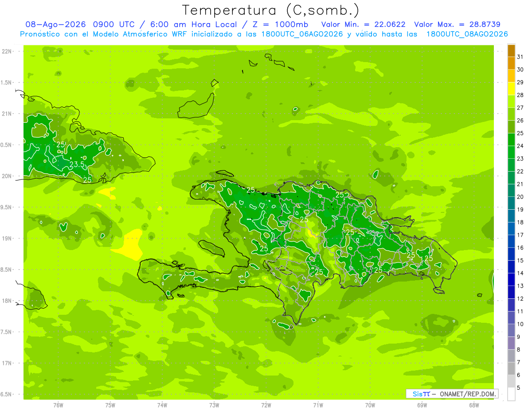Click the colorbar label "27"
The height and width of the screenshot is (411, 532).
[520, 108]
